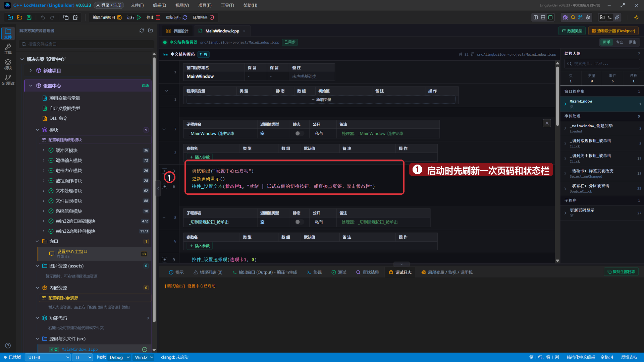This screenshot has height=362, width=644.
Task: Select the horizontal split layout icon
Action: [543, 17]
